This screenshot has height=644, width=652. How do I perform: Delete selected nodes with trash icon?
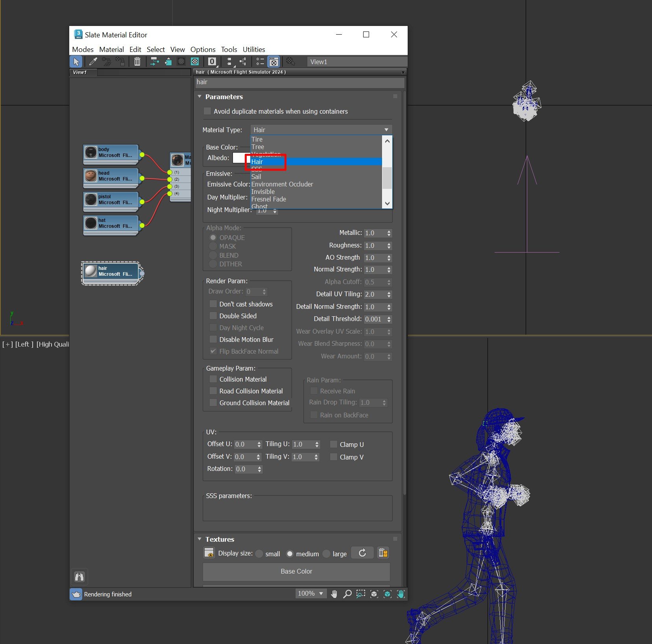(x=137, y=61)
